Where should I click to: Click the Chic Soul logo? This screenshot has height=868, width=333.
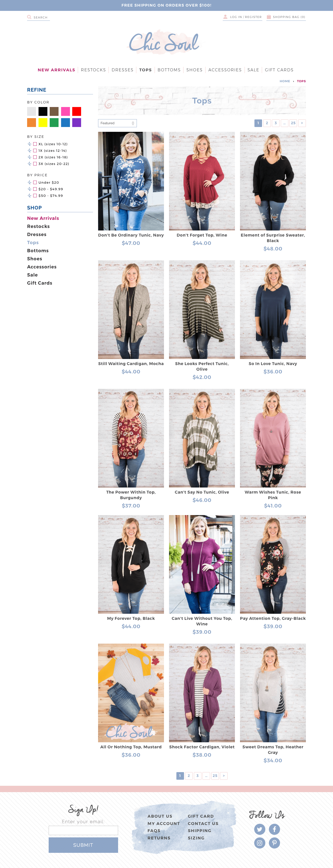pos(164,43)
